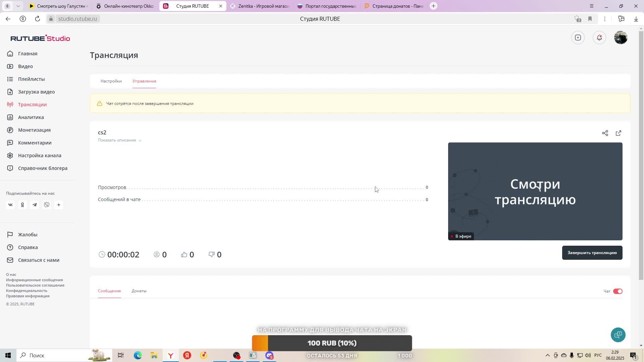Switch to Онлайн-кинотеатр Okko tab
Viewport: 644px width, 362px height.
(125, 6)
